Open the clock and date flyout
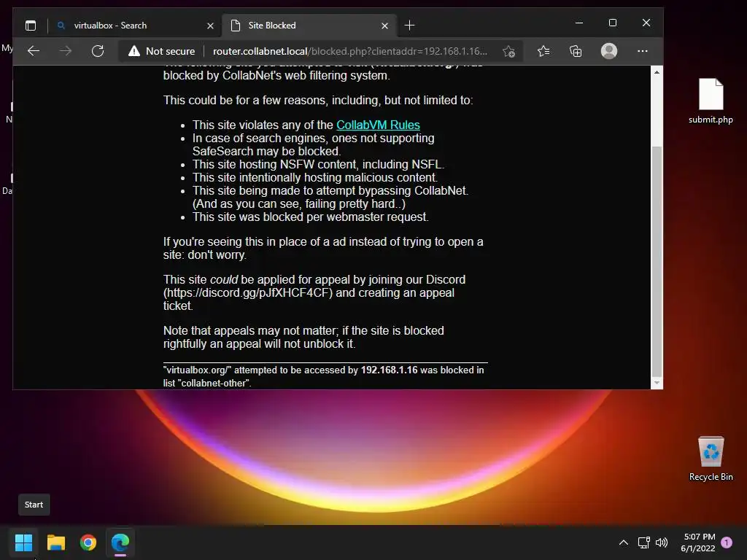Screen dimensions: 747x560 click(x=698, y=542)
